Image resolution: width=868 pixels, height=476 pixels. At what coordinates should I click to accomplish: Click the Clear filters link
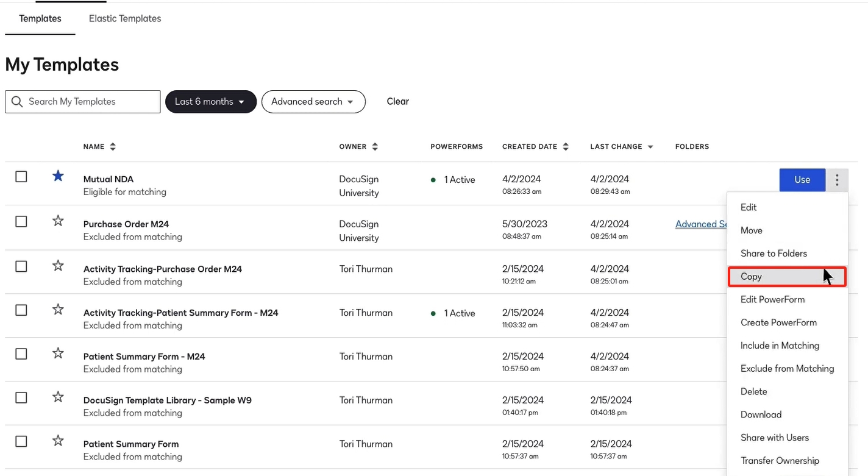pyautogui.click(x=397, y=102)
